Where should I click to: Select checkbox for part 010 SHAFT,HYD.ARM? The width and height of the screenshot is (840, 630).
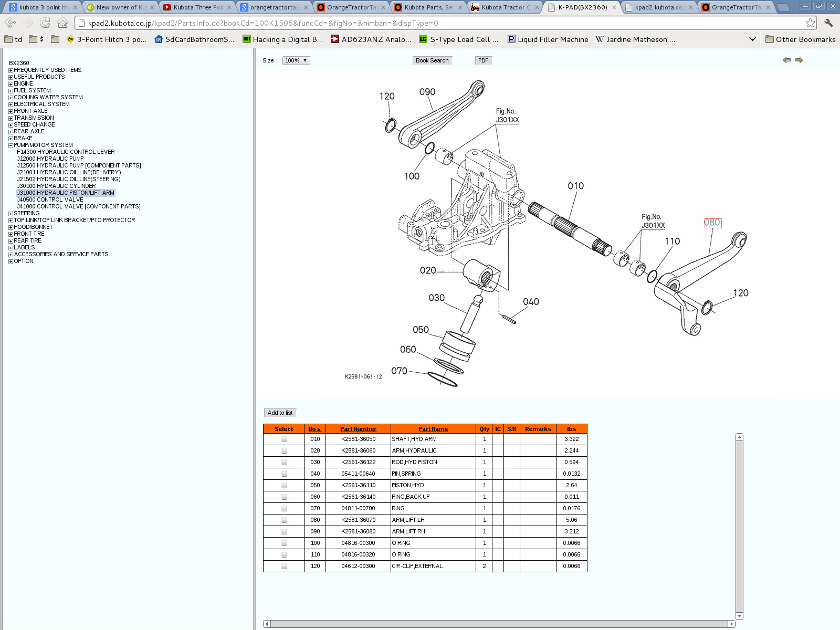tap(285, 439)
